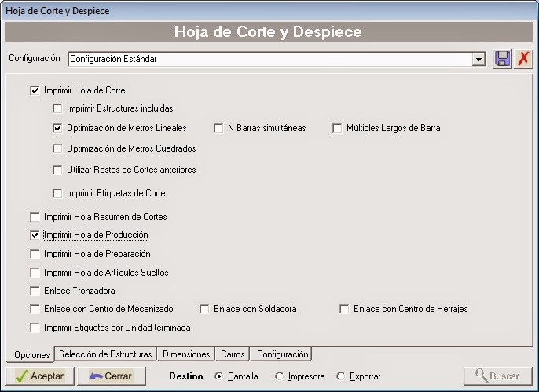Click the Configuración Estándar text field
The width and height of the screenshot is (539, 392).
coord(267,59)
